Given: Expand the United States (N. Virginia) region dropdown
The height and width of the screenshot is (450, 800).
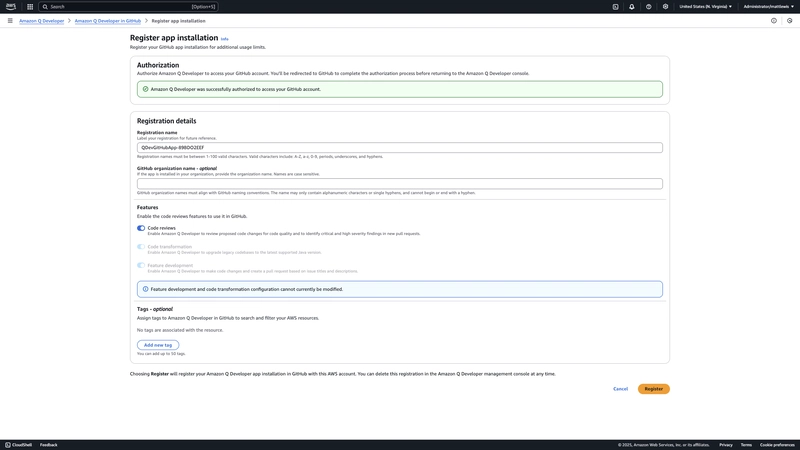Looking at the screenshot, I should point(706,7).
